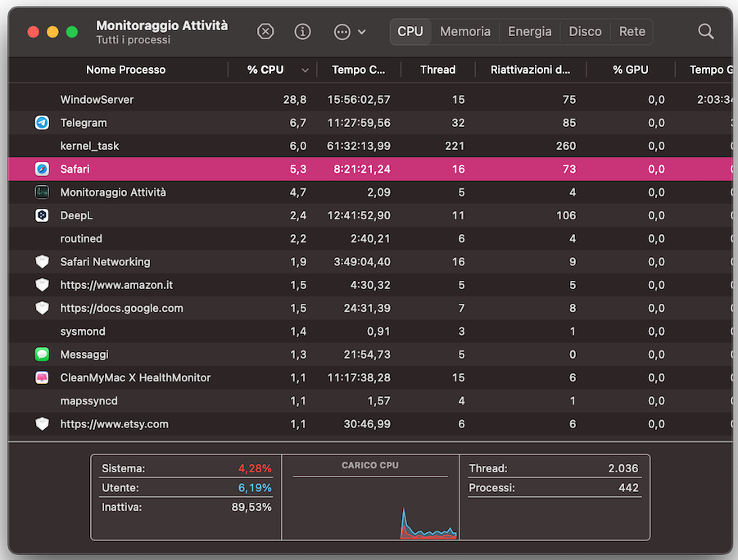
Task: Click the stop process X icon
Action: [265, 32]
